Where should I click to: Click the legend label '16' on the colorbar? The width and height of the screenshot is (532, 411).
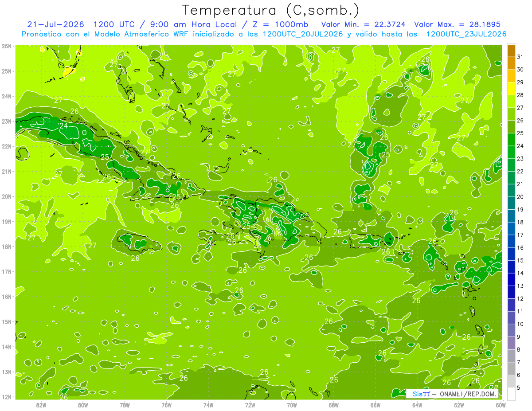520,247
